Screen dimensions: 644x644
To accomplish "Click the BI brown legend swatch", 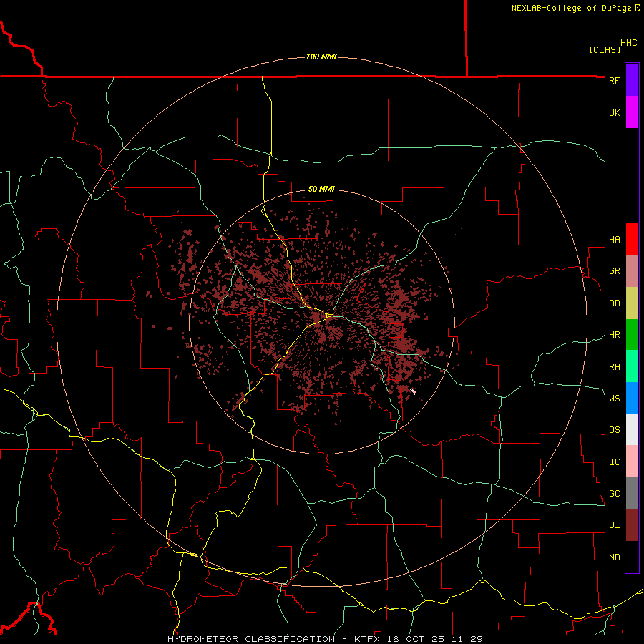I will [632, 525].
